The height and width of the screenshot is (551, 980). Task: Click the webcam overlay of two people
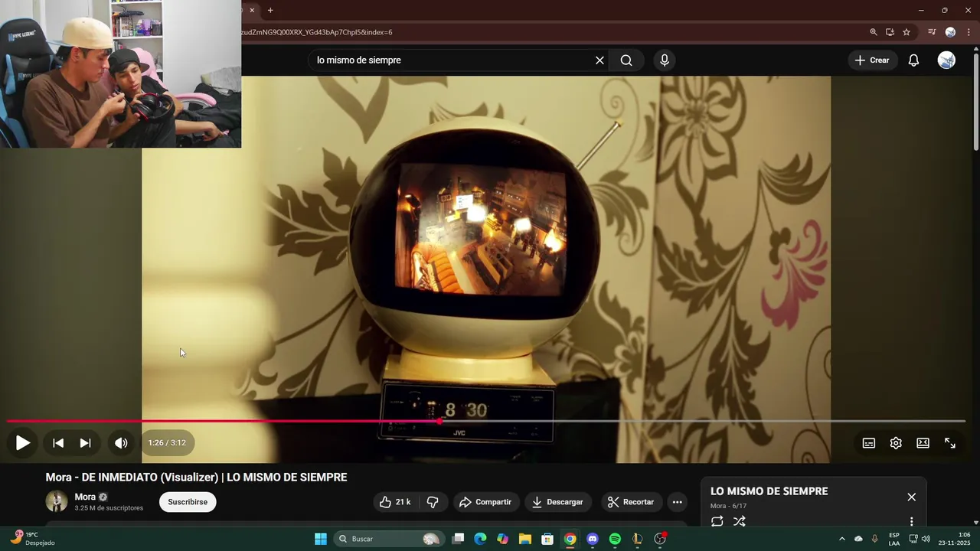coord(120,73)
